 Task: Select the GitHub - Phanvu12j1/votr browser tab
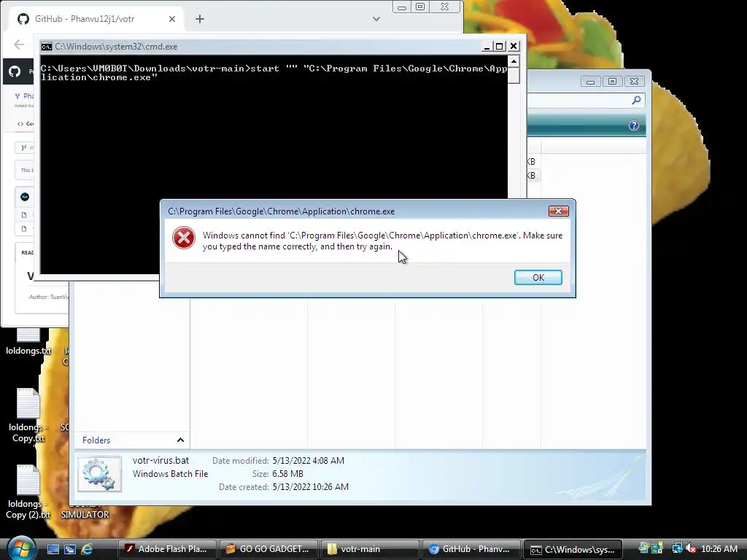tap(97, 18)
